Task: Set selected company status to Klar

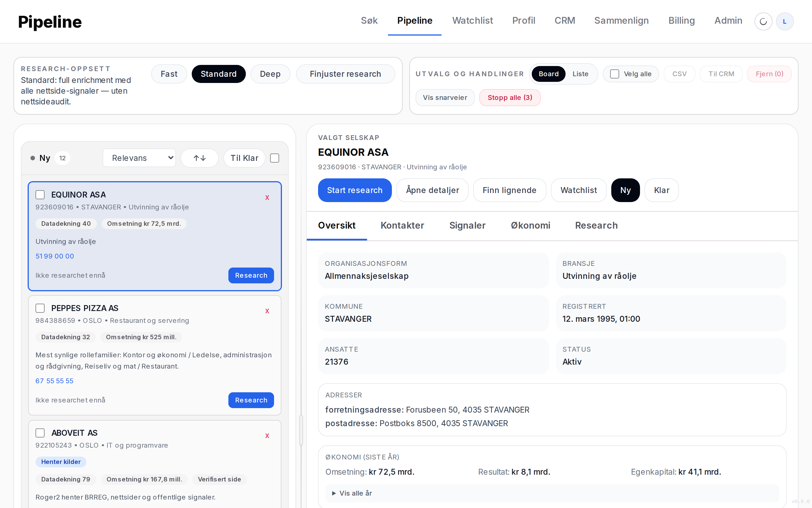Action: [x=662, y=190]
